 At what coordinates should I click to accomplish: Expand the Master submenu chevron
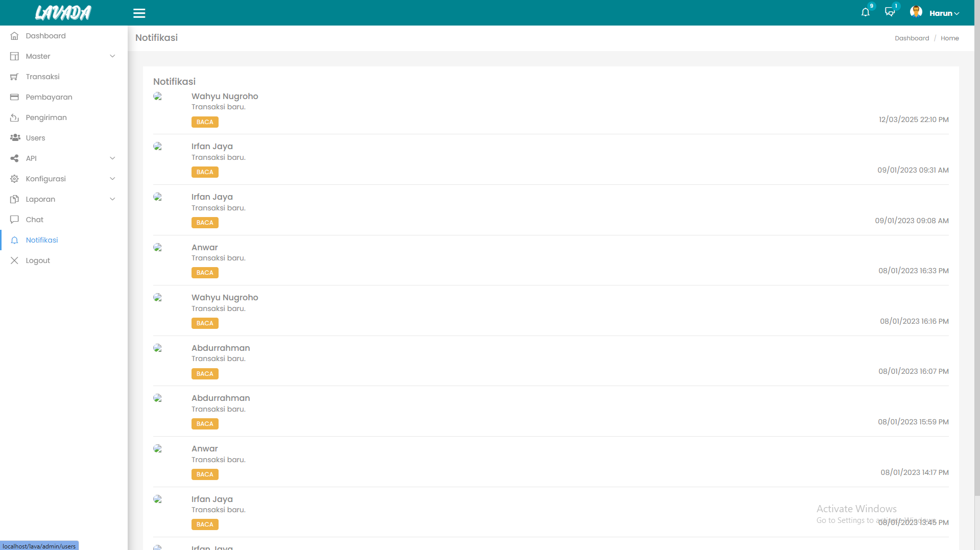[x=112, y=56]
